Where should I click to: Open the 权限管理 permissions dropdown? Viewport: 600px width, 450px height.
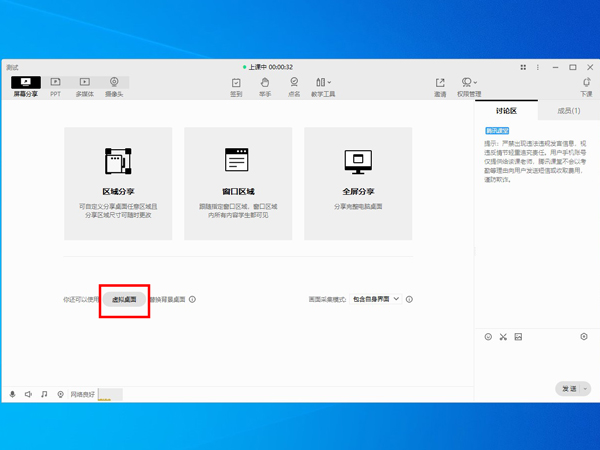468,86
